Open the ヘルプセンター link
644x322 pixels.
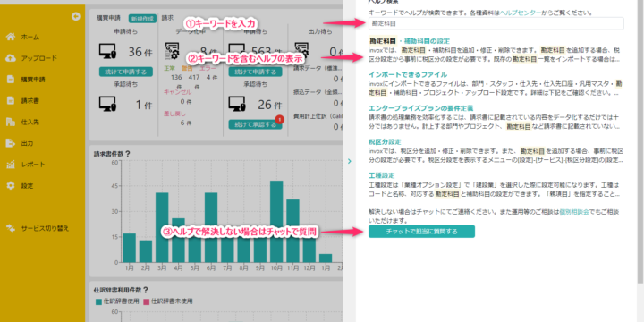coord(521,13)
